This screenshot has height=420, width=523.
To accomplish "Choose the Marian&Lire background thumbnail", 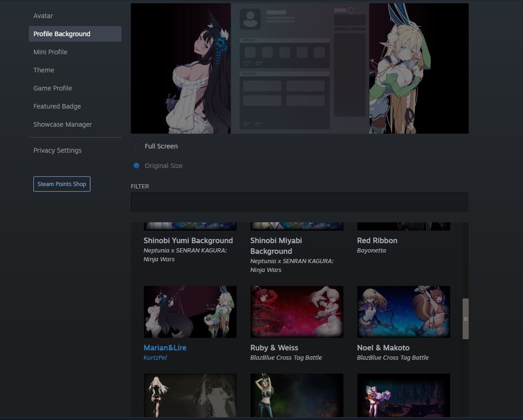I will click(x=190, y=311).
